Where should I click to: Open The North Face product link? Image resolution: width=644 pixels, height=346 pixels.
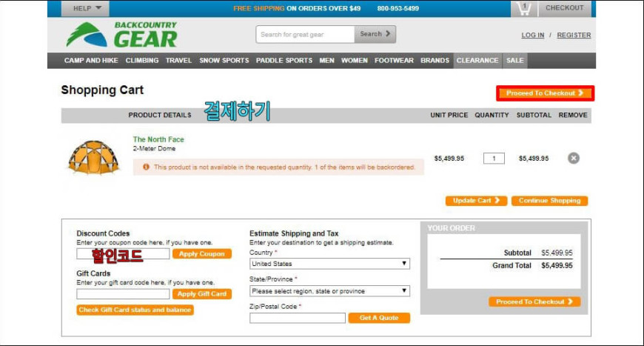pos(158,139)
